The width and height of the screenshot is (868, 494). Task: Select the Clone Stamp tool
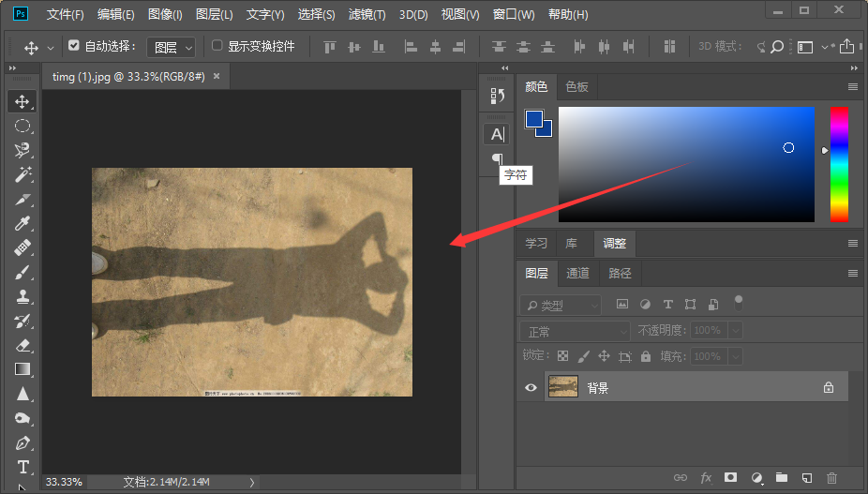tap(22, 296)
